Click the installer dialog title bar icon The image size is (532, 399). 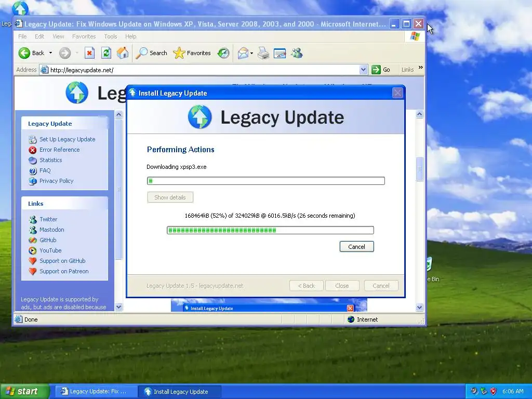tap(132, 92)
